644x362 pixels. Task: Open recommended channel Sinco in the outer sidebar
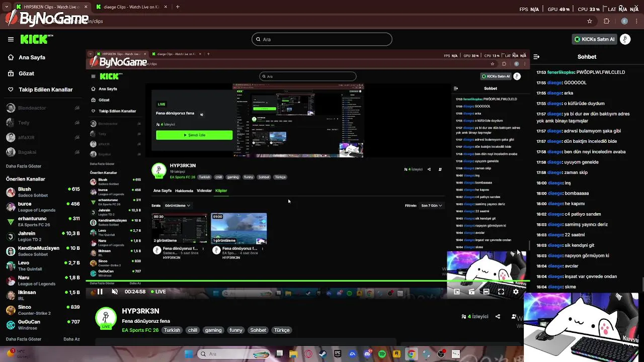[43, 310]
